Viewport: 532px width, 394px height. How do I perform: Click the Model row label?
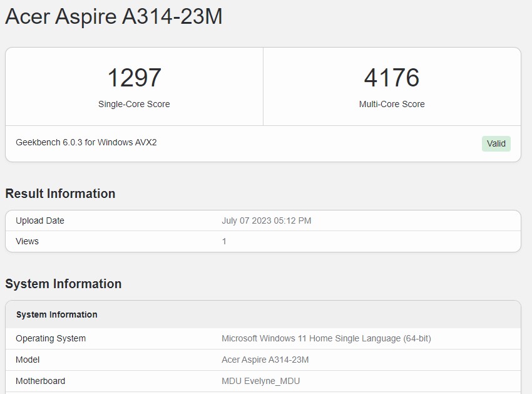(x=28, y=360)
